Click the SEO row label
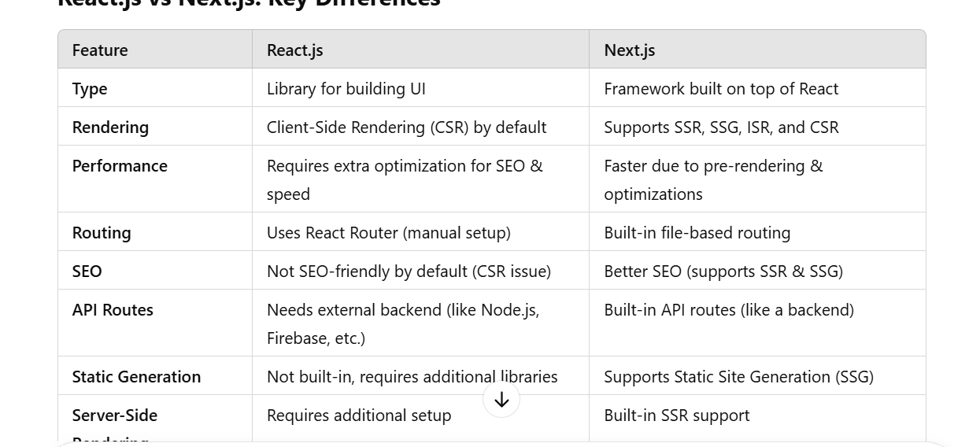Image resolution: width=980 pixels, height=447 pixels. [x=87, y=272]
